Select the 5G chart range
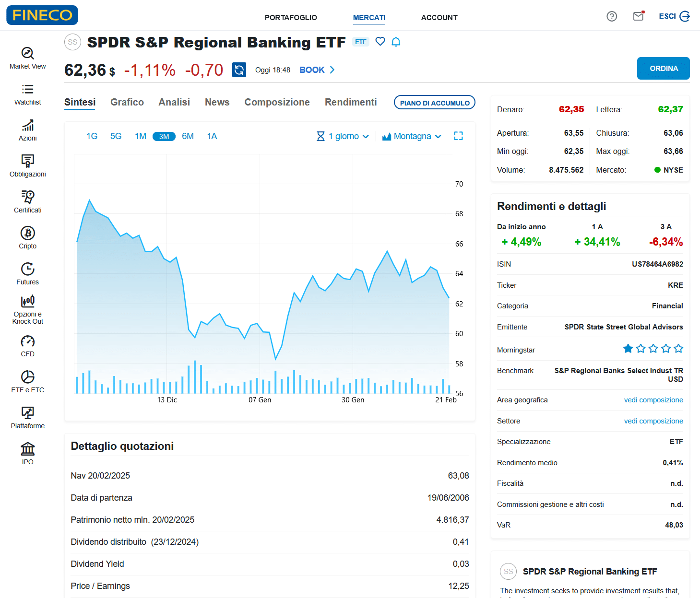 point(116,136)
